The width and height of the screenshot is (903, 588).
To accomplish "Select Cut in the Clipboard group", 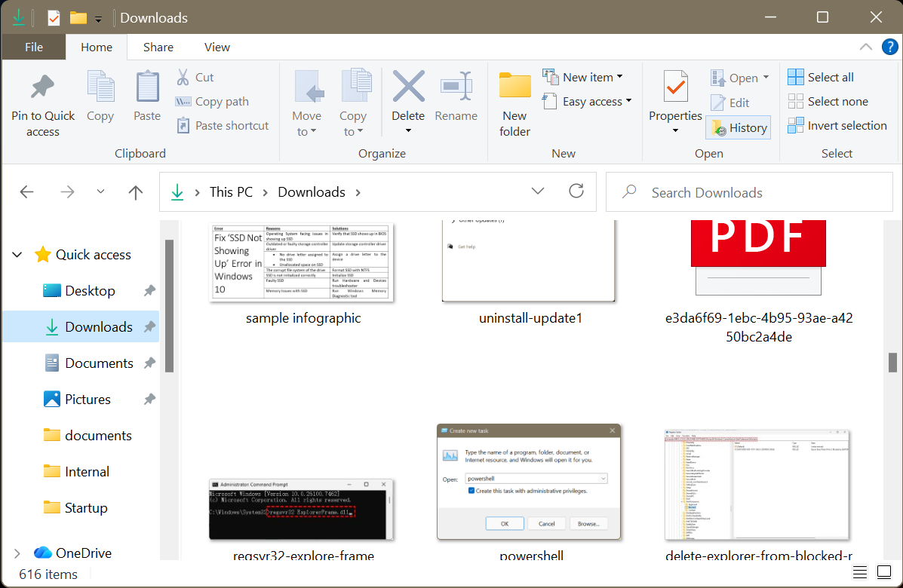I will point(195,77).
